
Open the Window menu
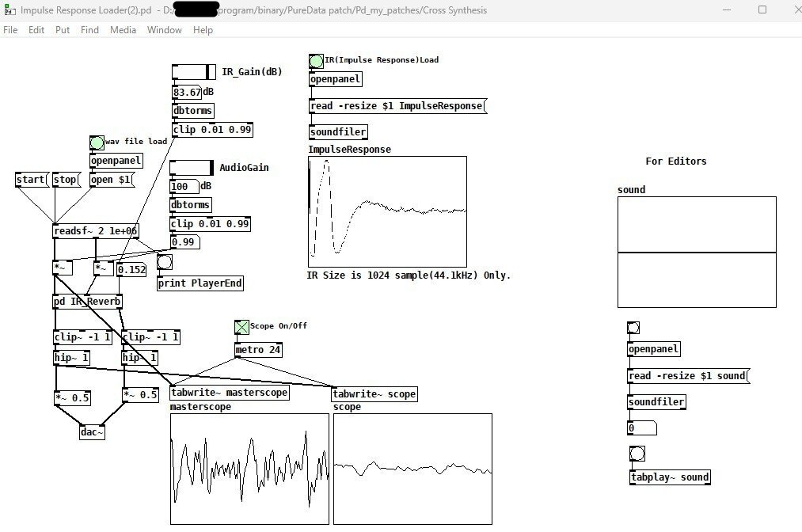[165, 30]
